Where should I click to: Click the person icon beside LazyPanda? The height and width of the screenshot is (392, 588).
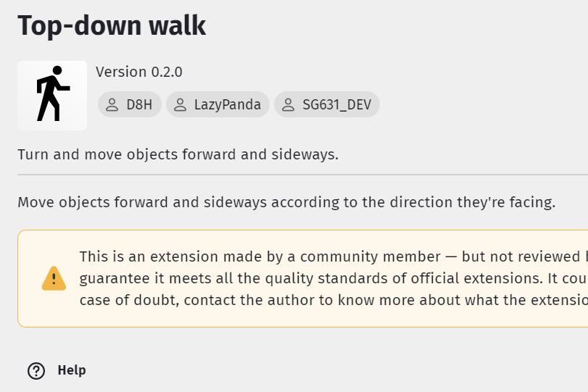tap(181, 105)
